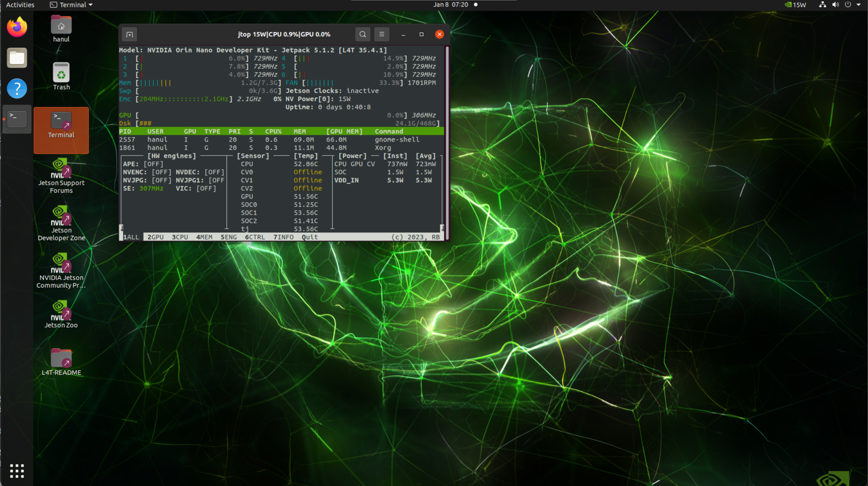Screen dimensions: 868x486
Task: Switch to the 5ENG tab in jtop
Action: (228, 237)
